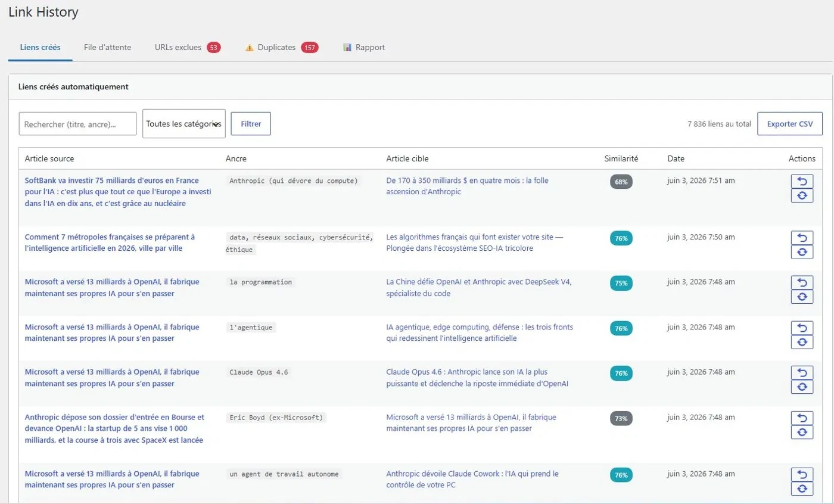The image size is (834, 504).
Task: Open the "URLs exclues" tab
Action: point(188,48)
